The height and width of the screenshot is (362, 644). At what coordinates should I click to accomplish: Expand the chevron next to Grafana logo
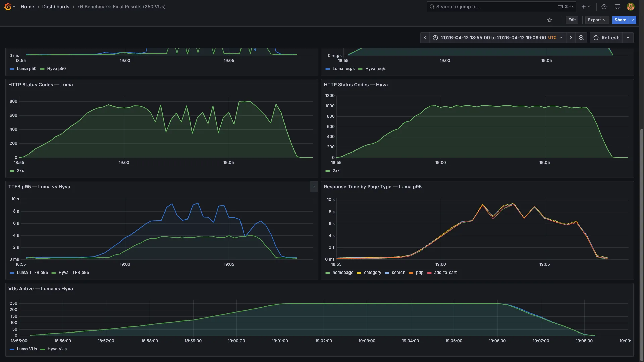[14, 7]
